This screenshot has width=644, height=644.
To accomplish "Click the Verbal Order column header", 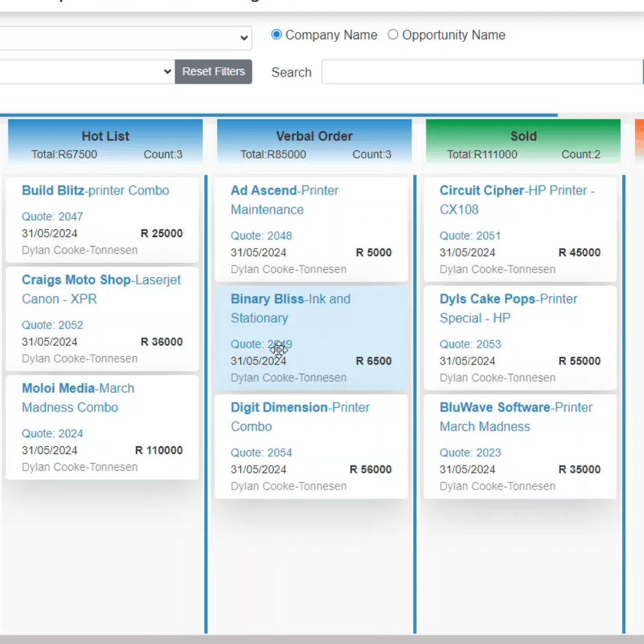I will coord(314,142).
